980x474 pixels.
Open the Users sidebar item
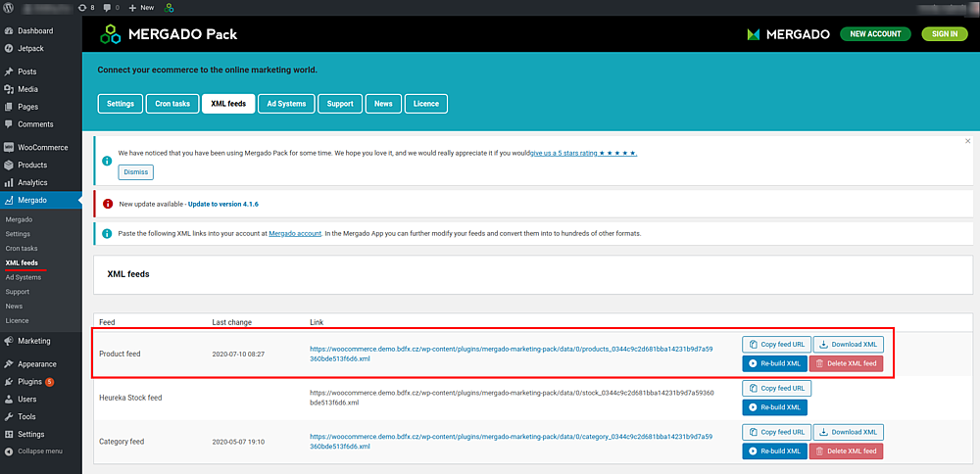pyautogui.click(x=40, y=399)
